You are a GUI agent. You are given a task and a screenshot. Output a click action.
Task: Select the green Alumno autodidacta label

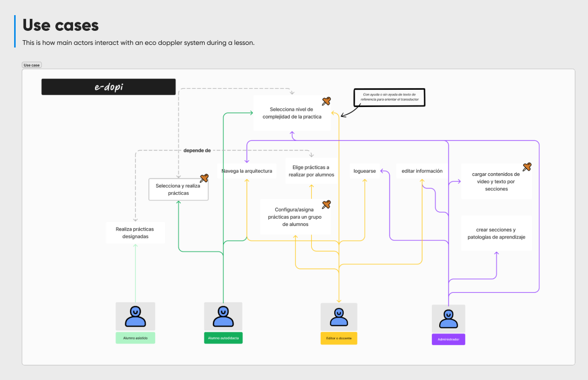[x=223, y=338]
